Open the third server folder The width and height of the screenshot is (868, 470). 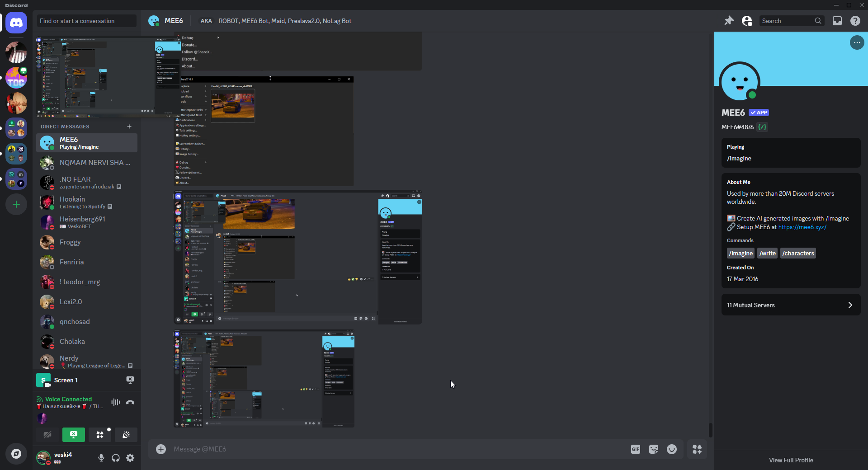[x=16, y=179]
